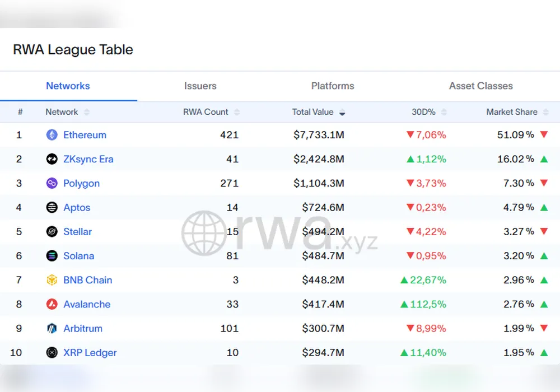Click the RWA Count column header label

206,112
